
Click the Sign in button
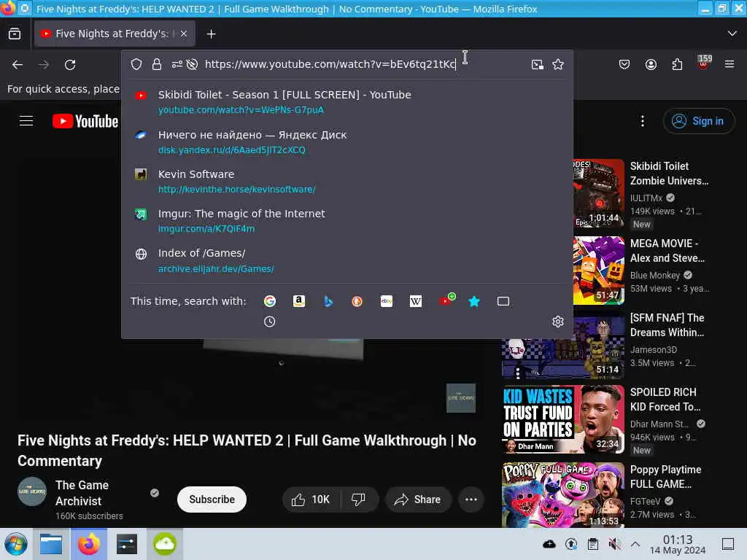pyautogui.click(x=698, y=121)
